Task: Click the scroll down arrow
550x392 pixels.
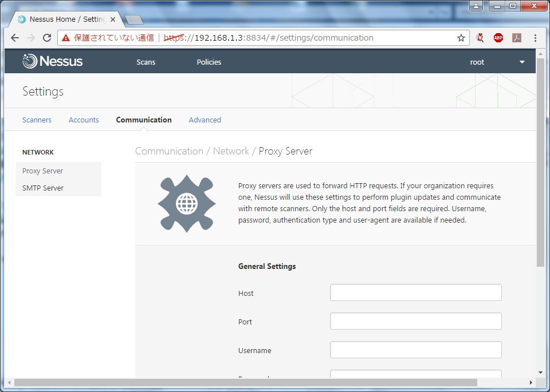Action: (x=540, y=373)
